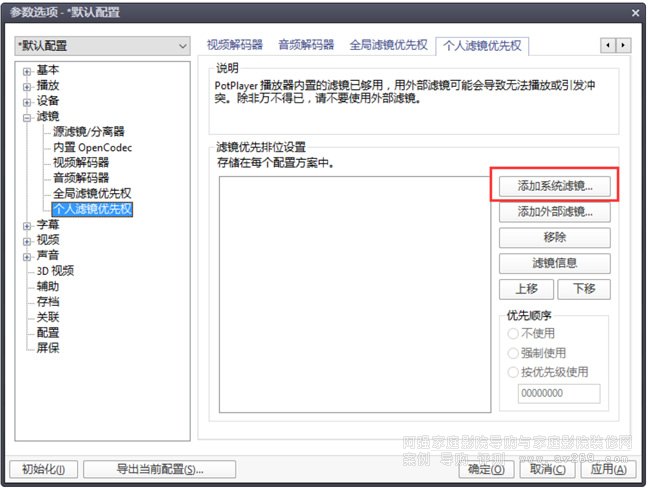Click the 添加系统滤镜 button
Image resolution: width=650 pixels, height=490 pixels.
555,186
